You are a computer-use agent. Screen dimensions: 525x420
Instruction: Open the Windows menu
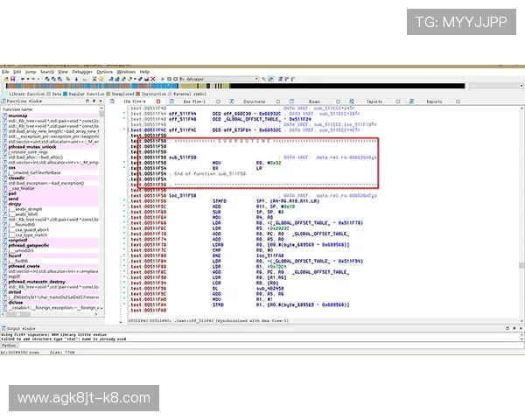coord(126,72)
